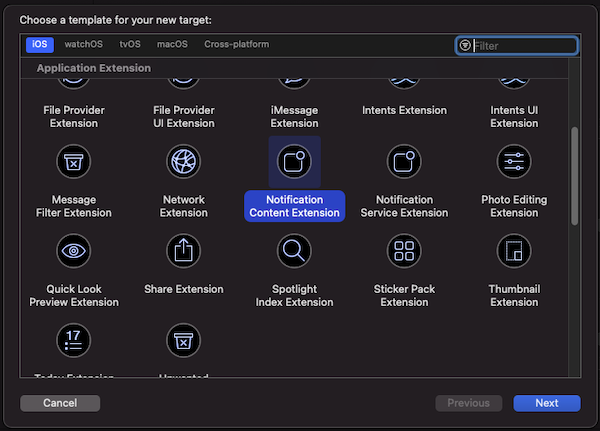Image resolution: width=600 pixels, height=431 pixels.
Task: Select File Provider Extension label
Action: click(74, 117)
